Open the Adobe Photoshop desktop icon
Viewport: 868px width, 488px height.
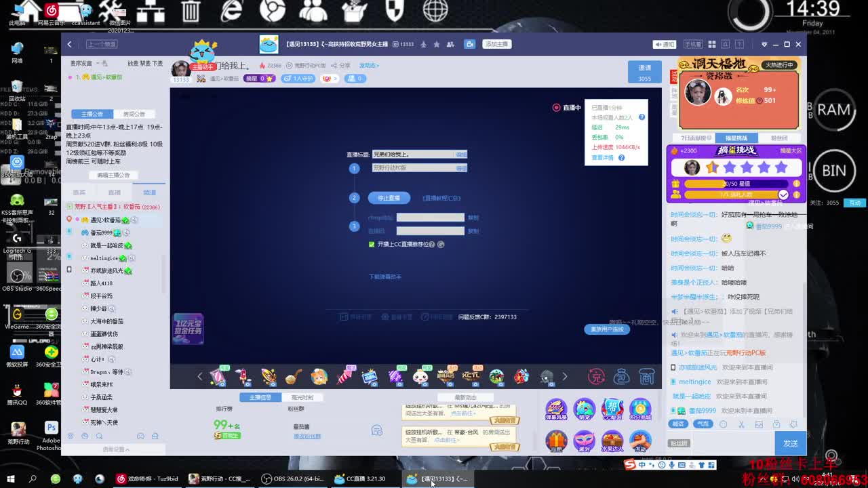click(51, 434)
